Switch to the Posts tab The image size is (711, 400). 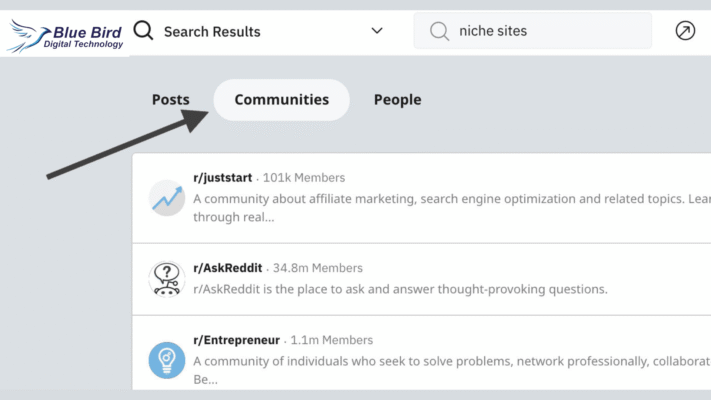170,100
